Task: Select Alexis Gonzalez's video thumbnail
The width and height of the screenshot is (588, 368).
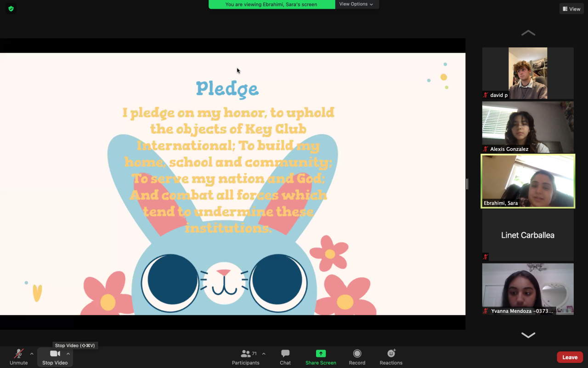Action: [528, 127]
